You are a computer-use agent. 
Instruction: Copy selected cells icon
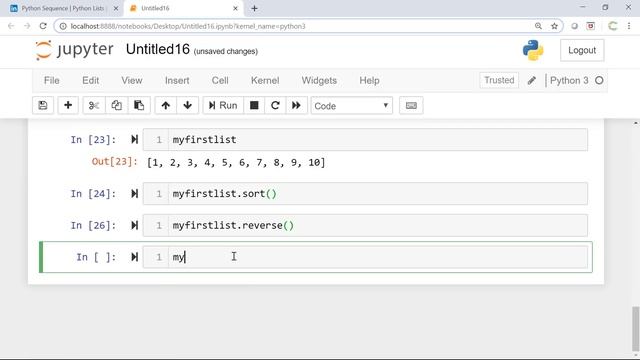click(116, 106)
